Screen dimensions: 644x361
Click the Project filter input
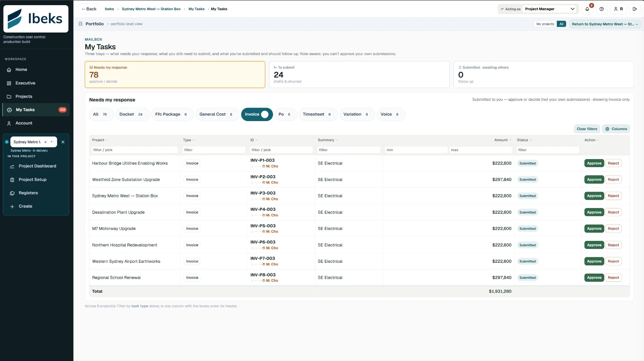point(135,150)
